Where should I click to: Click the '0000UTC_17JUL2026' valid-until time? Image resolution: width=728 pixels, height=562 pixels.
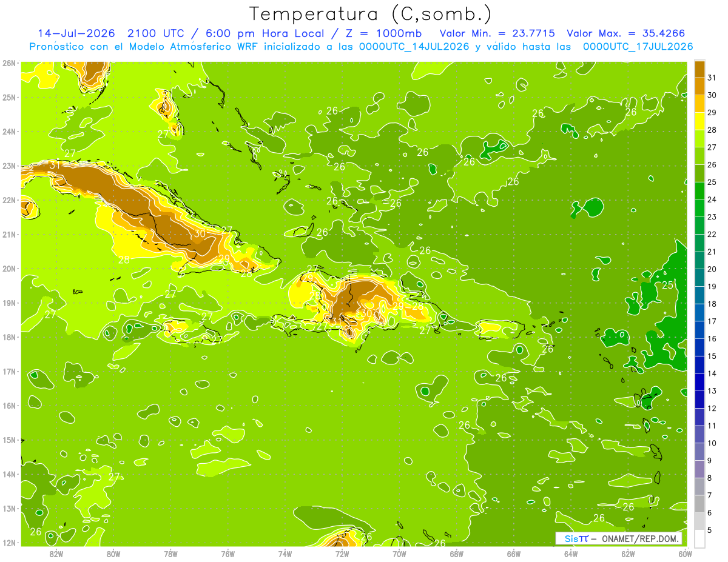[638, 46]
